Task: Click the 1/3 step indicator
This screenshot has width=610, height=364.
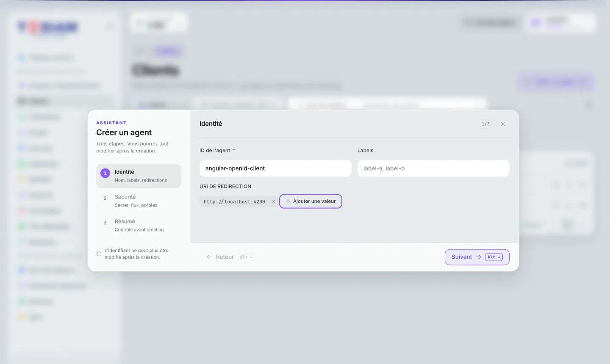Action: click(x=485, y=124)
